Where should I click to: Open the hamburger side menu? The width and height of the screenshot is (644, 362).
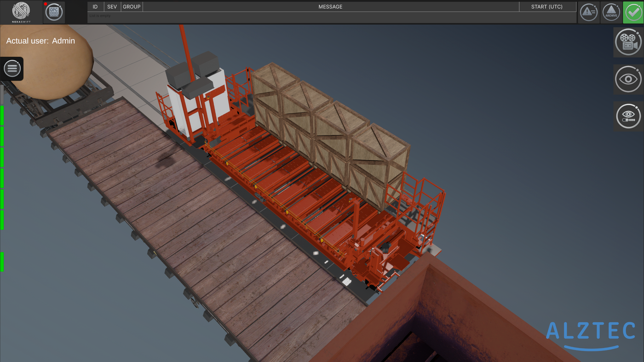pyautogui.click(x=12, y=69)
